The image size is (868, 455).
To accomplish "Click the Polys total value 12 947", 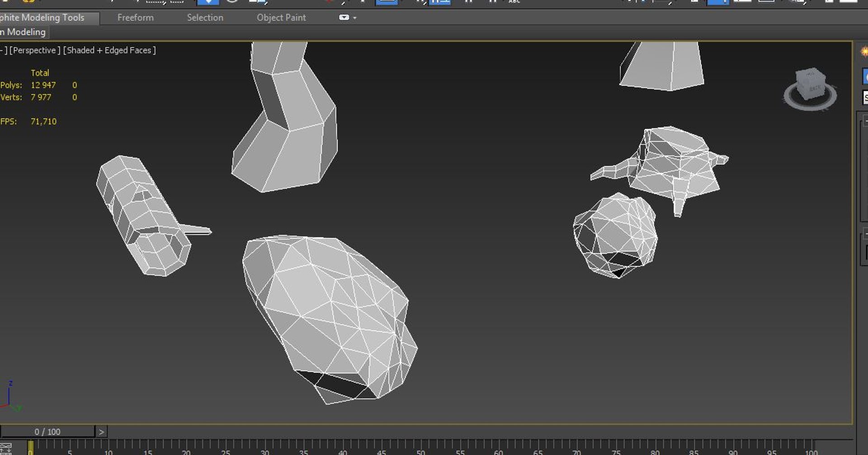I will click(x=43, y=85).
